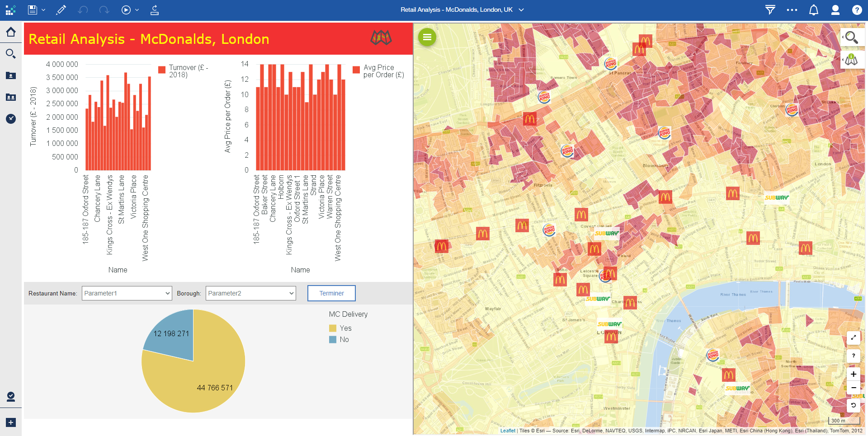Open the map search magnifier on the map
Viewport: 868px width, 436px height.
click(852, 38)
